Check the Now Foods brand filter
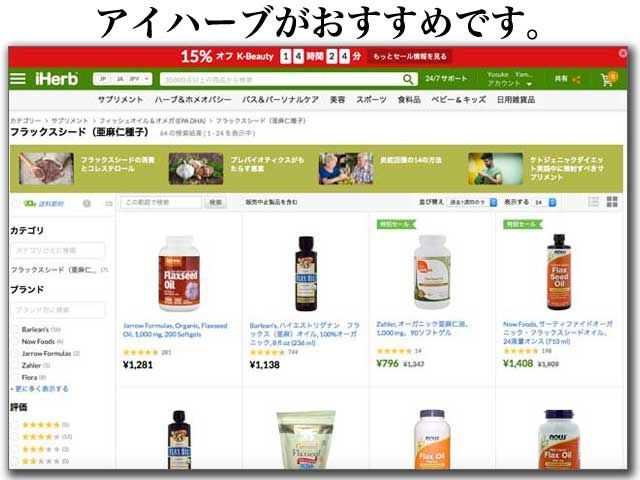This screenshot has height=480, width=640. (16, 341)
